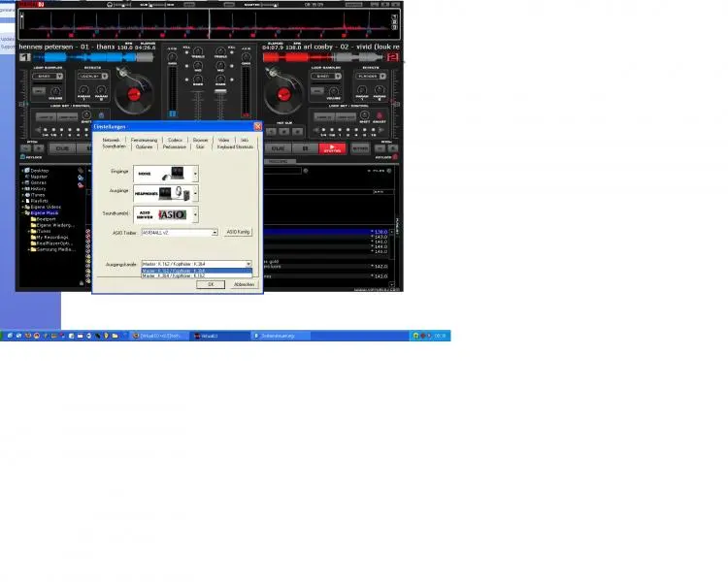Click the ASIO Konfig button
The width and height of the screenshot is (728, 582).
[x=239, y=233]
